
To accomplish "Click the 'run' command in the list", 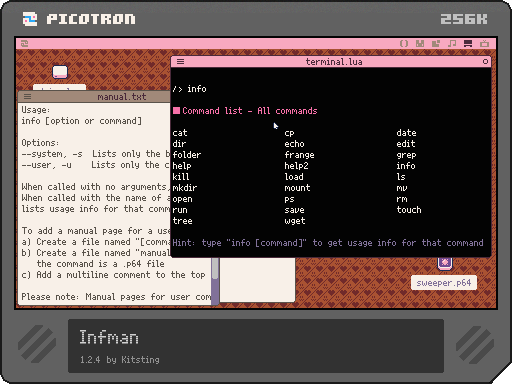I will click(x=180, y=210).
